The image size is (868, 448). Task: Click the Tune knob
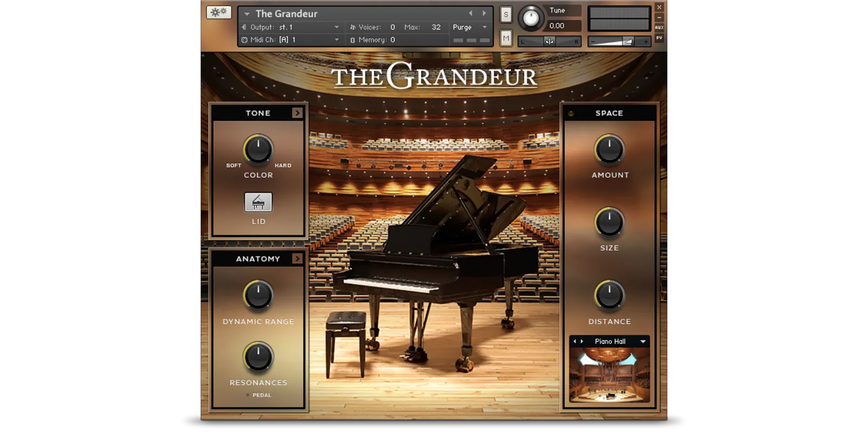[x=531, y=18]
